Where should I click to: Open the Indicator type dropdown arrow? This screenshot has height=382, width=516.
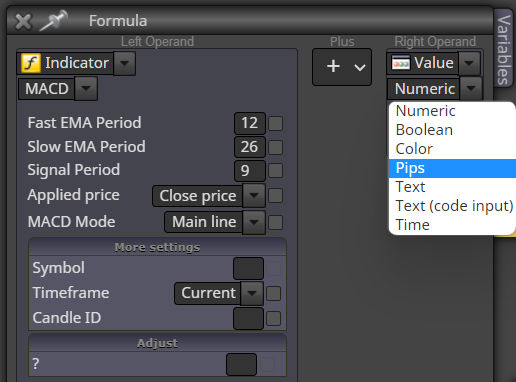pos(124,63)
